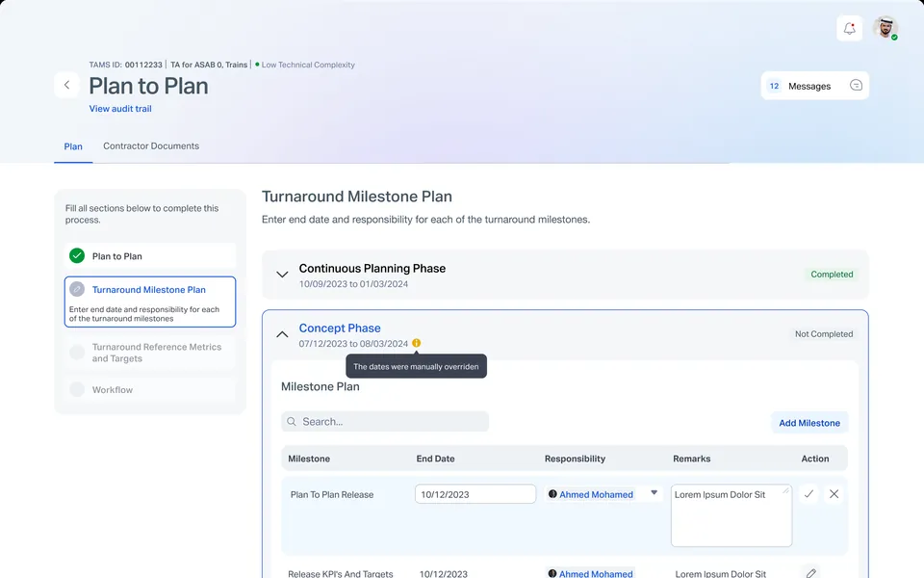Click the pencil icon beside Turnaround Milestone Plan
Screen dimensions: 924x578
coord(77,289)
